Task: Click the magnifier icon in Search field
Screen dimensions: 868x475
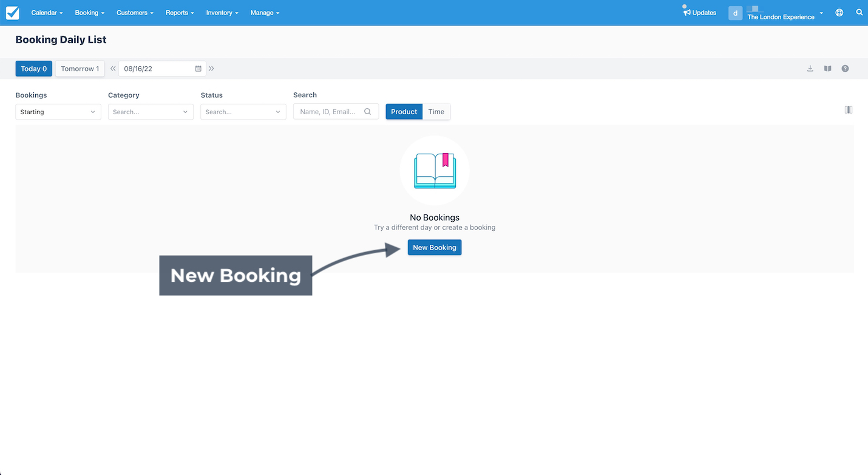Action: coord(368,112)
